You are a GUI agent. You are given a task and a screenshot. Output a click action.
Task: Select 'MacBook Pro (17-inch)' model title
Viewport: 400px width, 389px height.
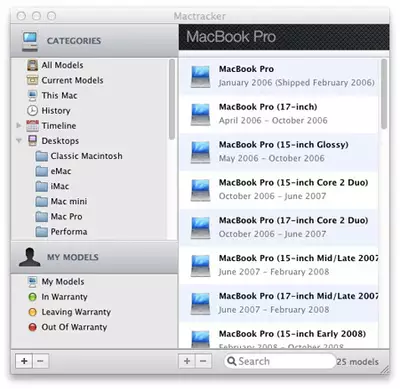point(268,107)
